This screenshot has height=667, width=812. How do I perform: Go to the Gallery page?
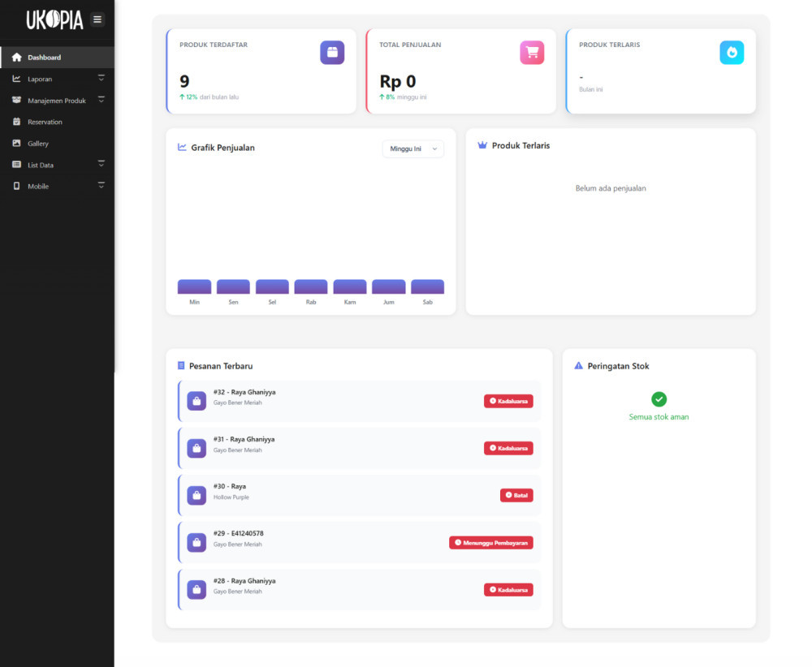(38, 144)
